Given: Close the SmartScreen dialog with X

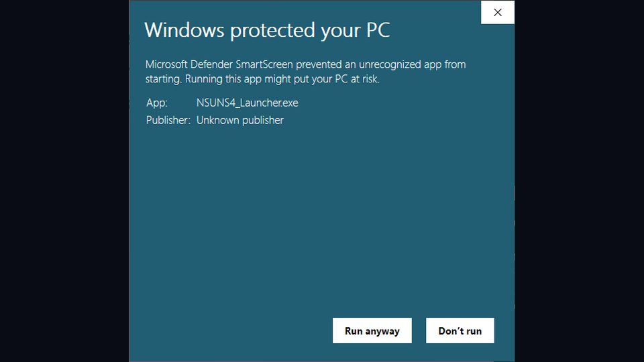Looking at the screenshot, I should 497,12.
